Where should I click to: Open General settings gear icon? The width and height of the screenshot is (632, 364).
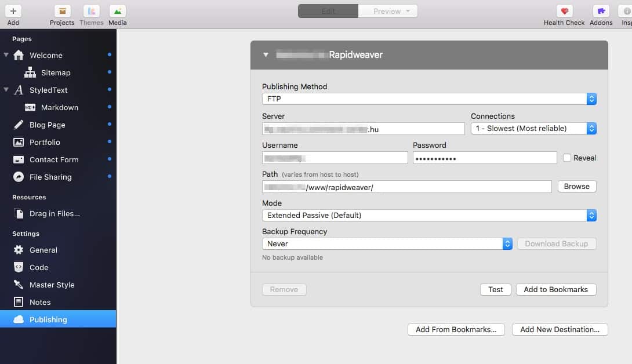[x=19, y=250]
